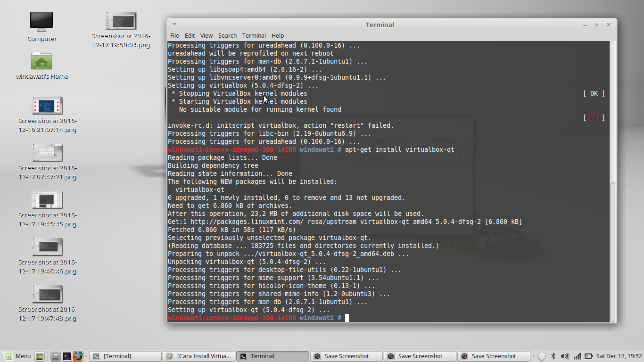The image size is (644, 362).
Task: Open the Computer icon on the desktop
Action: [41, 21]
